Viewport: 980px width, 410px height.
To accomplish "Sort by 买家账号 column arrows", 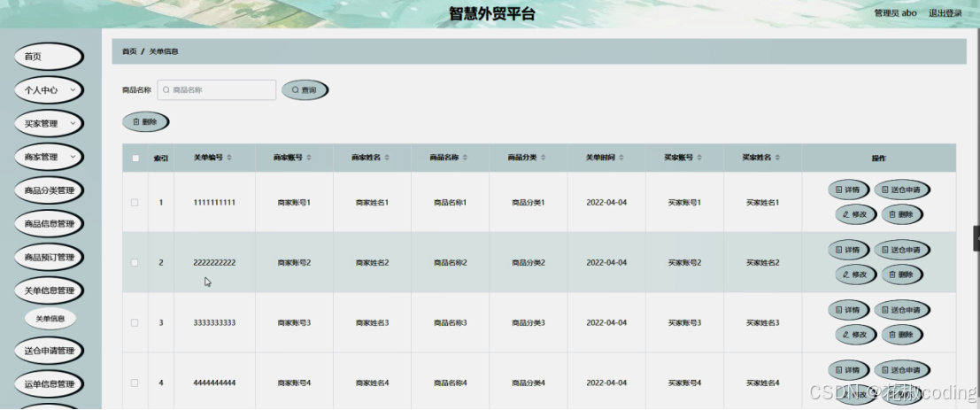I will point(699,159).
